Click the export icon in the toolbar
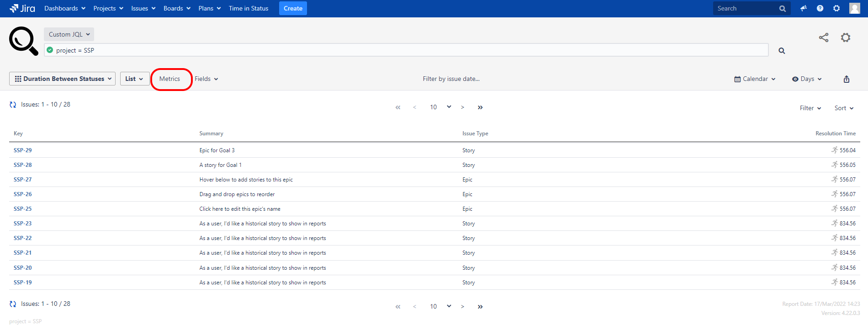Screen dimensions: 868x331 846,79
